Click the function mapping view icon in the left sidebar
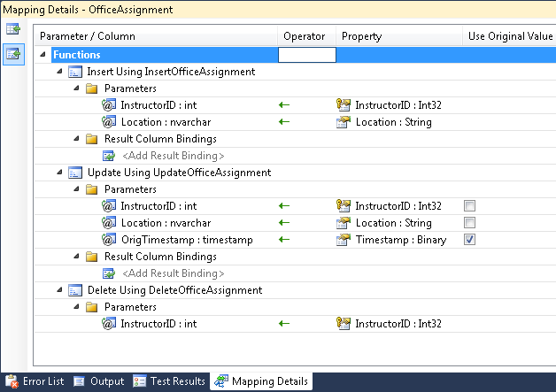This screenshot has width=556, height=392. (x=13, y=54)
